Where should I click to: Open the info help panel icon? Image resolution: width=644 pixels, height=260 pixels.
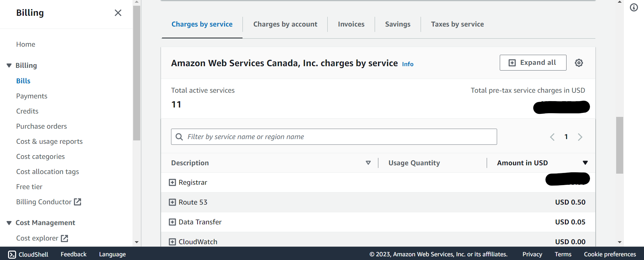[x=634, y=7]
